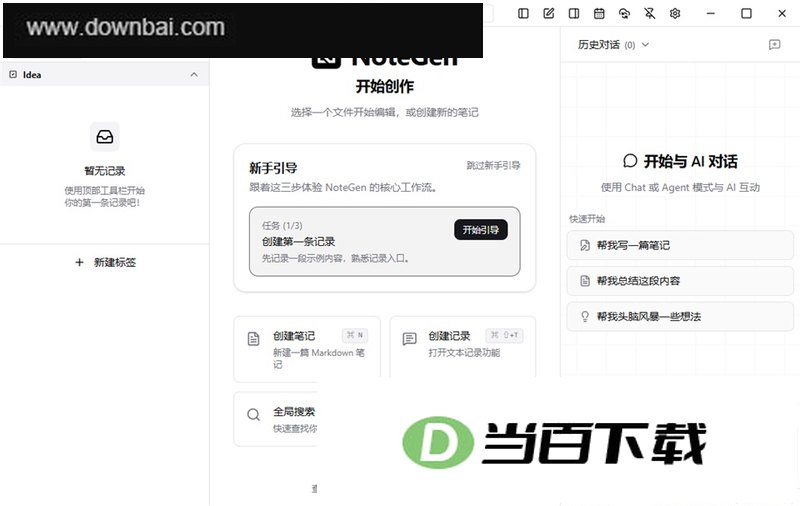This screenshot has width=800, height=506.
Task: Choose 帮我写一篇笔记 quick start
Action: [680, 245]
